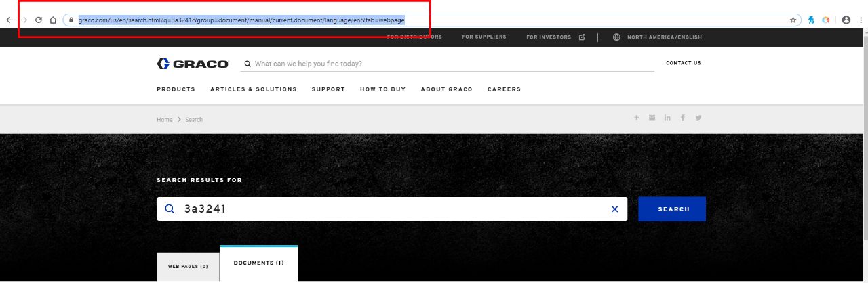Open the Chrome profile avatar
Viewport: 868px width, 283px height.
(x=846, y=20)
